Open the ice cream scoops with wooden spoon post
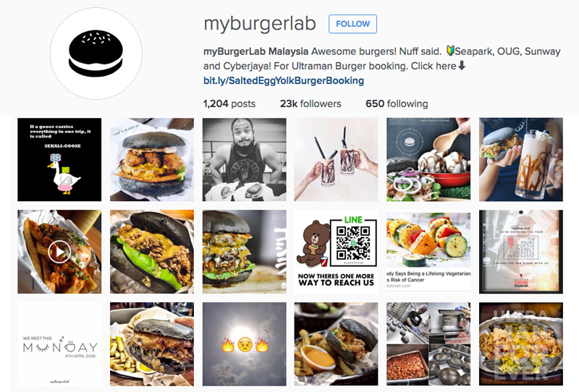This screenshot has height=392, width=579. [x=428, y=159]
